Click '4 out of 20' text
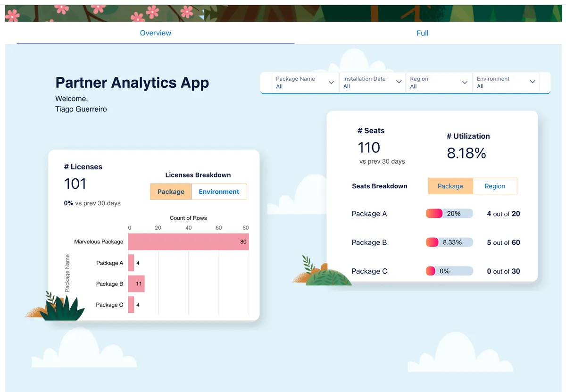Screen dimensions: 566x392 coord(503,214)
